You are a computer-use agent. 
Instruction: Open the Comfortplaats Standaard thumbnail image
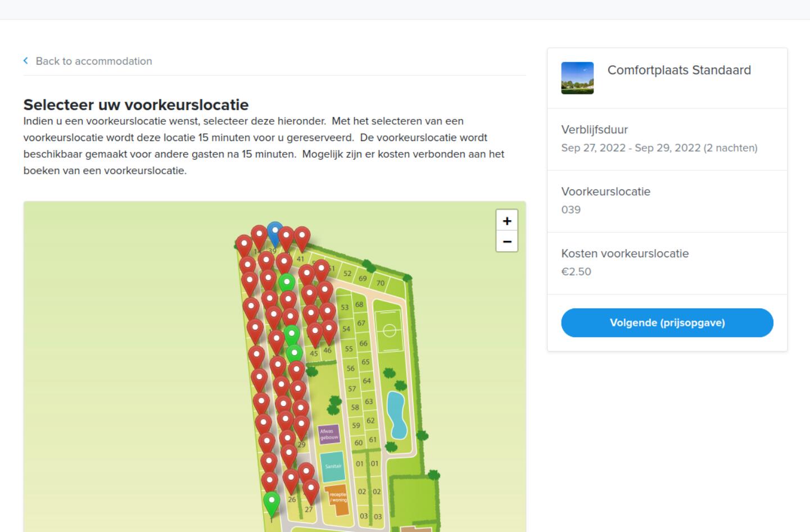pyautogui.click(x=577, y=78)
